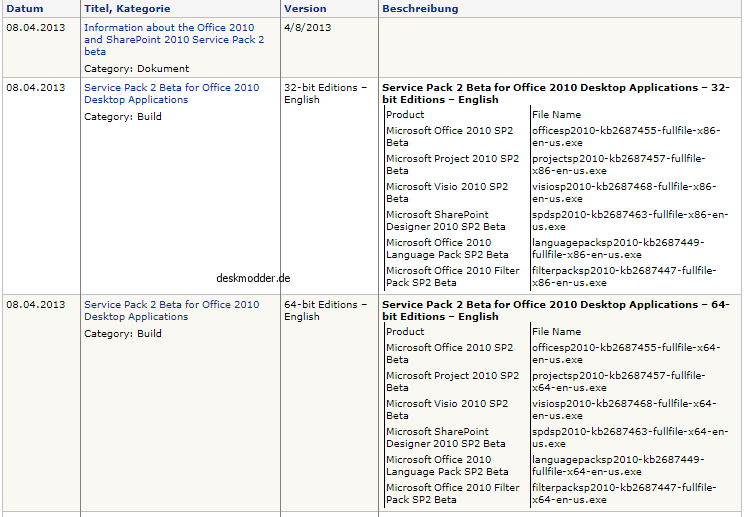Viewport: 744px width, 517px height.
Task: Click the bold 64-bit Editions description heading
Action: (556, 310)
